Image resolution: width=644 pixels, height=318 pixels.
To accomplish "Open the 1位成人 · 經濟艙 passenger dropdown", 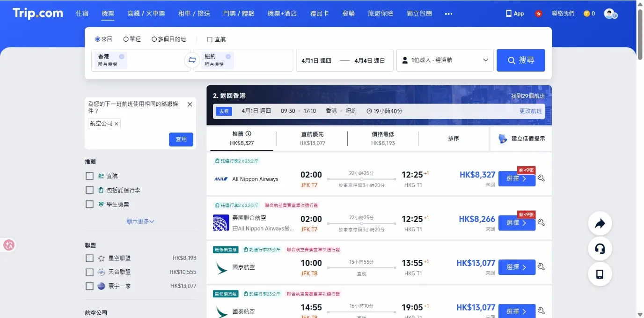I will tap(445, 60).
